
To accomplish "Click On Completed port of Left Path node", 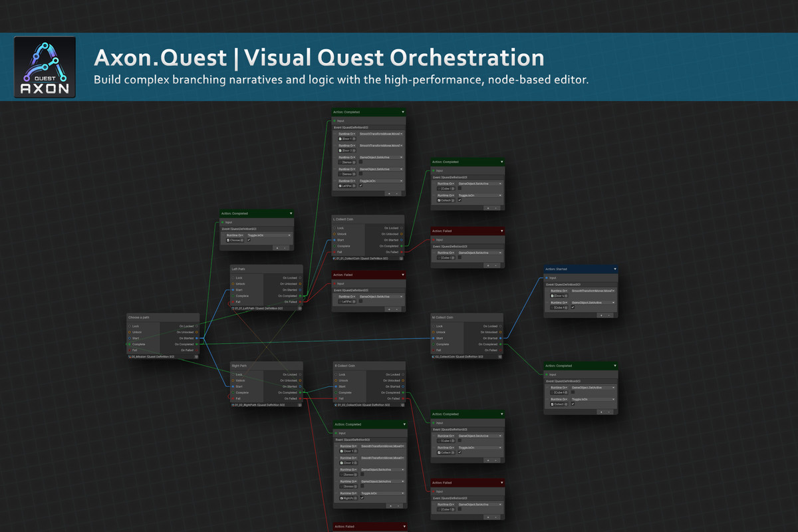I will 301,296.
